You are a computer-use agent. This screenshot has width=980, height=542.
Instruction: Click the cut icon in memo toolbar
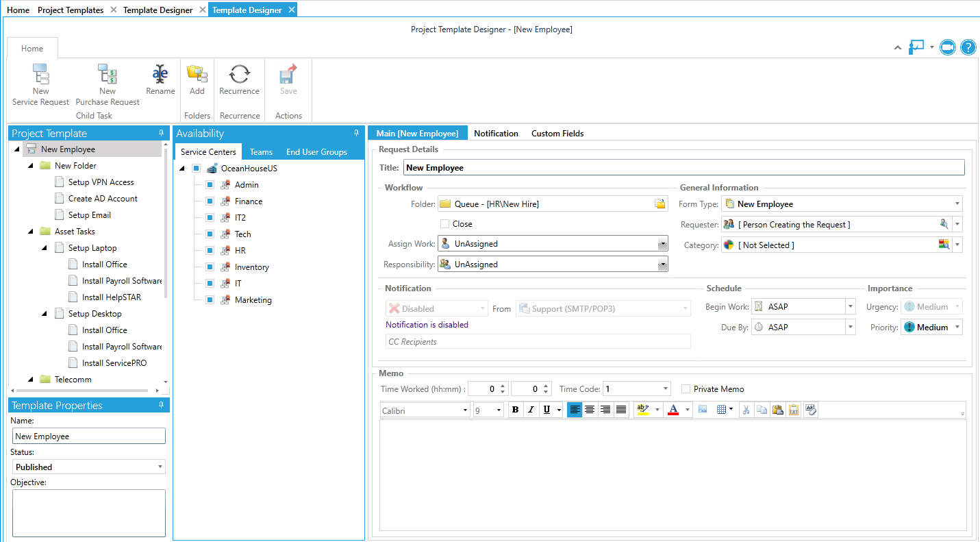click(746, 410)
